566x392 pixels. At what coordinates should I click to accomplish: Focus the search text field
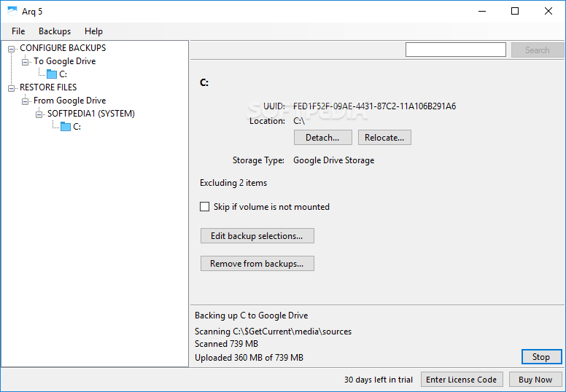click(x=456, y=50)
